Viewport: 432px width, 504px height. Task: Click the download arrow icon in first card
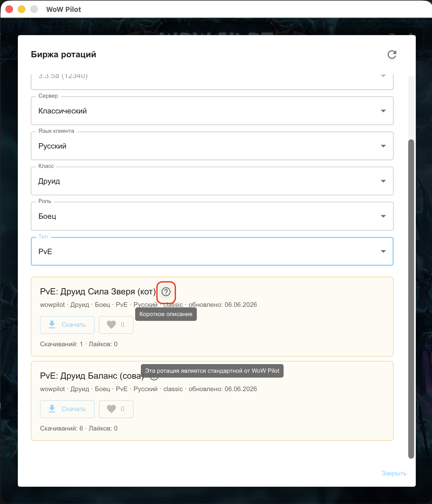click(52, 325)
